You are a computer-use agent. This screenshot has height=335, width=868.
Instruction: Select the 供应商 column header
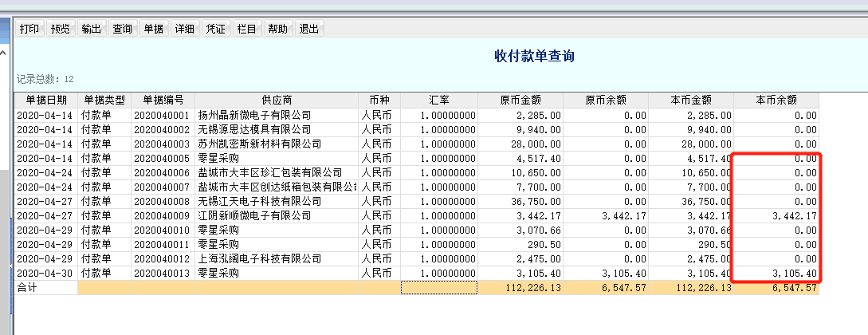click(277, 100)
